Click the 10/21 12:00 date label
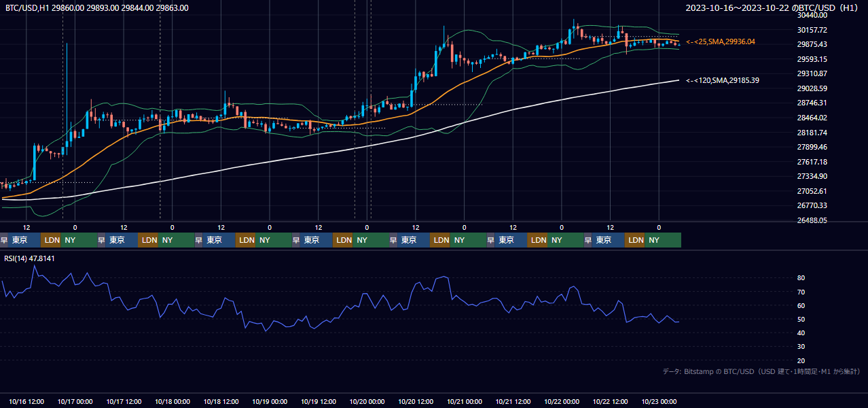The height and width of the screenshot is (408, 868). coord(513,401)
